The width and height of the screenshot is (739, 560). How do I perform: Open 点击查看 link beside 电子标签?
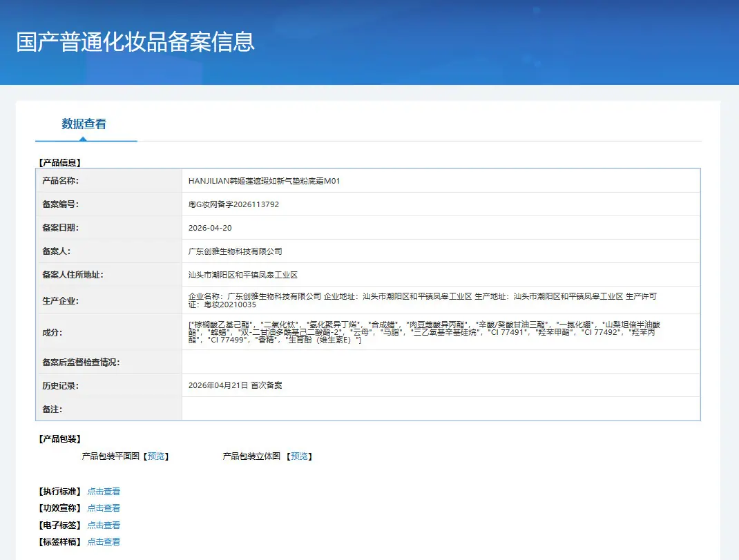[x=104, y=525]
